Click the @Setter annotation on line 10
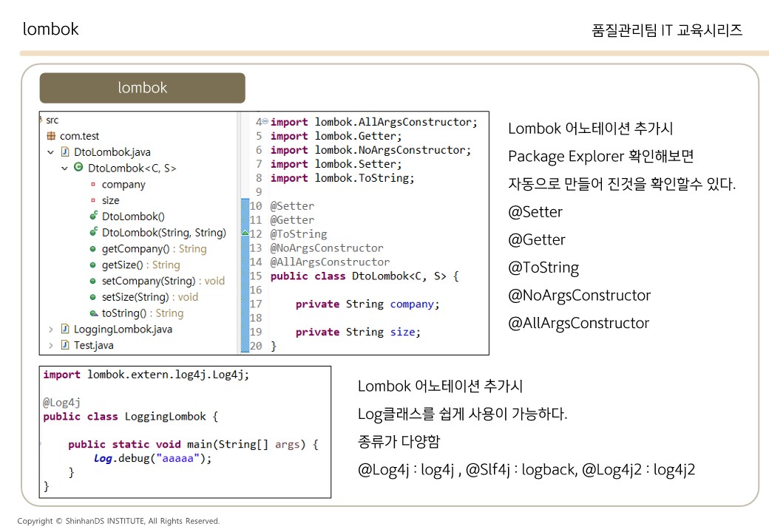 [x=292, y=206]
